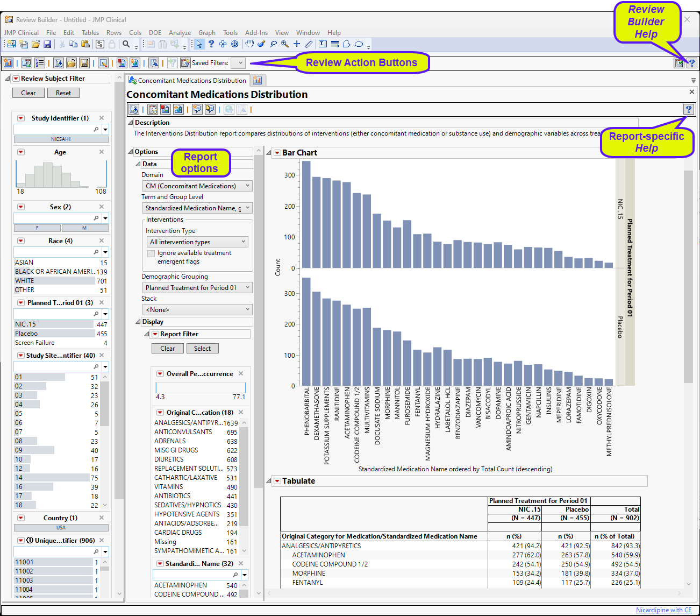
Task: Toggle the F bar in Sex filter
Action: pyautogui.click(x=37, y=228)
